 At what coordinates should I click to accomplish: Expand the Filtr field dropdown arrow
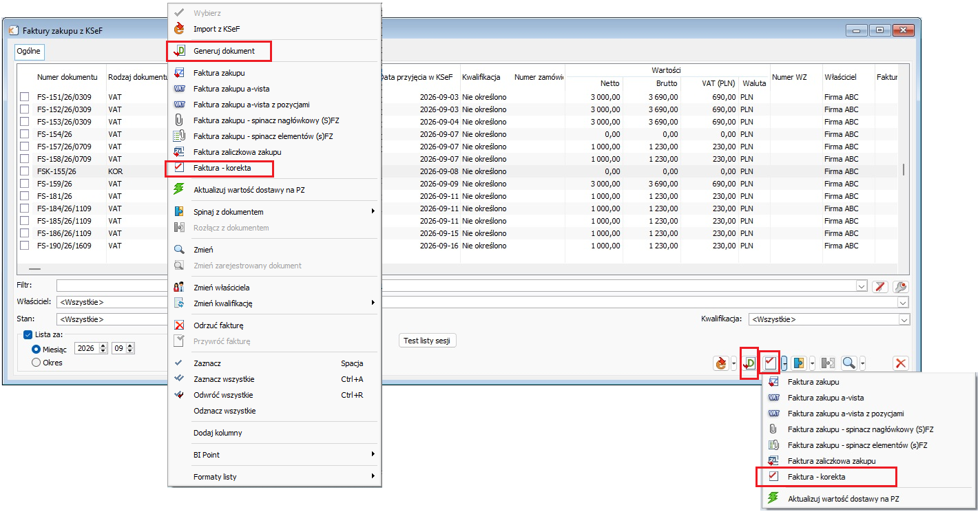pos(862,286)
